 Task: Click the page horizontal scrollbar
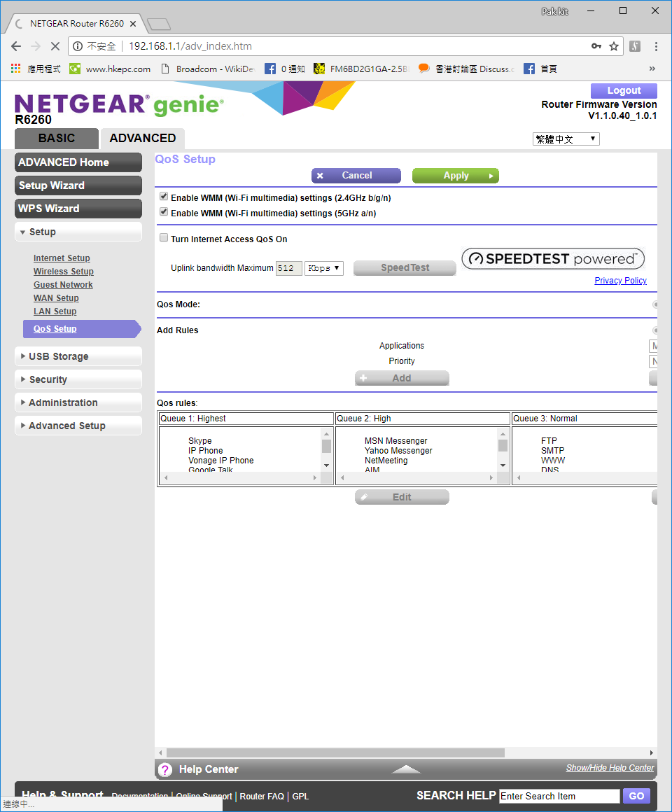[335, 752]
